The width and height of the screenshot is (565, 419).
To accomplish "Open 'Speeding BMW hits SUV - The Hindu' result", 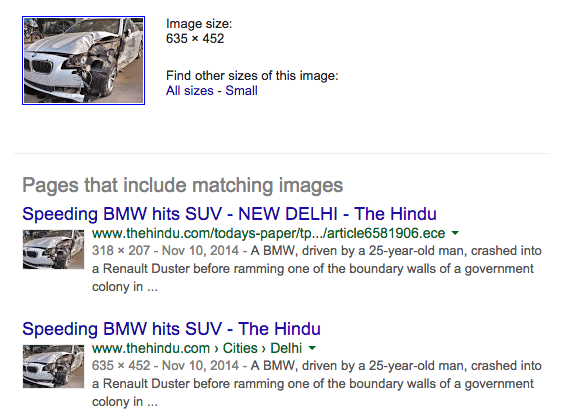I will point(171,329).
